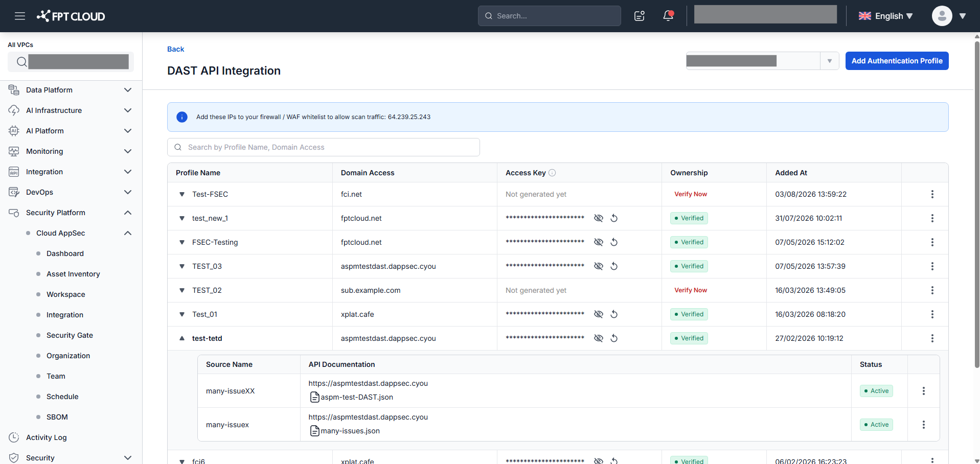
Task: Open Security Gate in sidebar
Action: pos(70,335)
